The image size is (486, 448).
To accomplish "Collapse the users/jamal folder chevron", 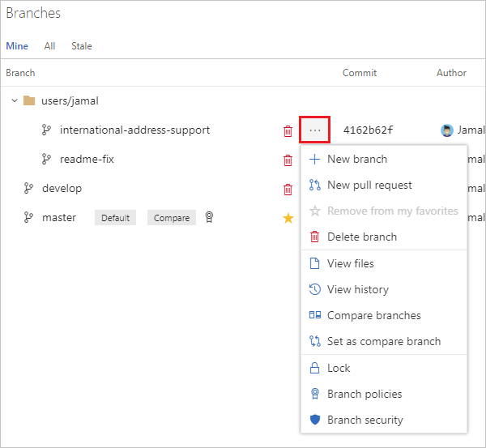I will [15, 100].
